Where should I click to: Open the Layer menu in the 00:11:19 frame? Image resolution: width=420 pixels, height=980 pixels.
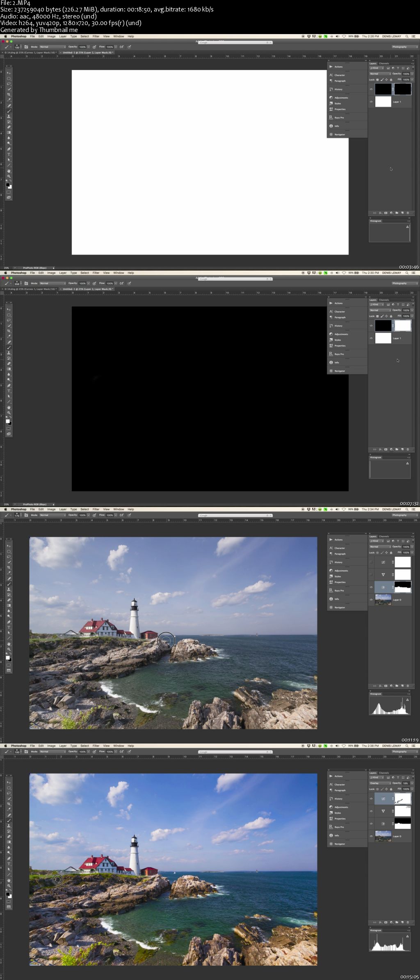[63, 510]
